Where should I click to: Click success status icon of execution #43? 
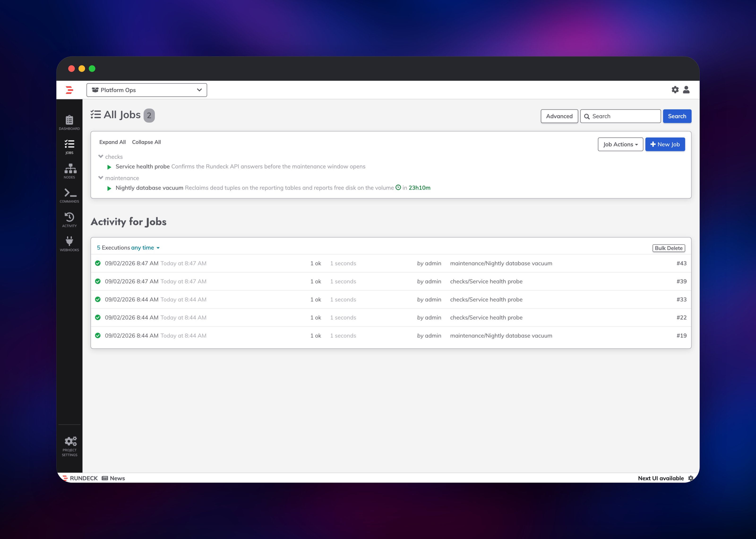[98, 263]
